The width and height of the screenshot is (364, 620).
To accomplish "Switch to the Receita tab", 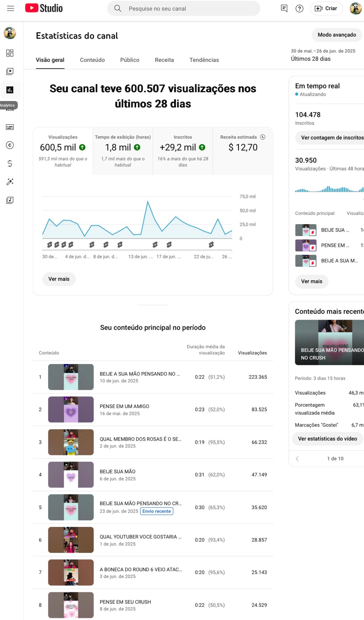I will click(164, 60).
